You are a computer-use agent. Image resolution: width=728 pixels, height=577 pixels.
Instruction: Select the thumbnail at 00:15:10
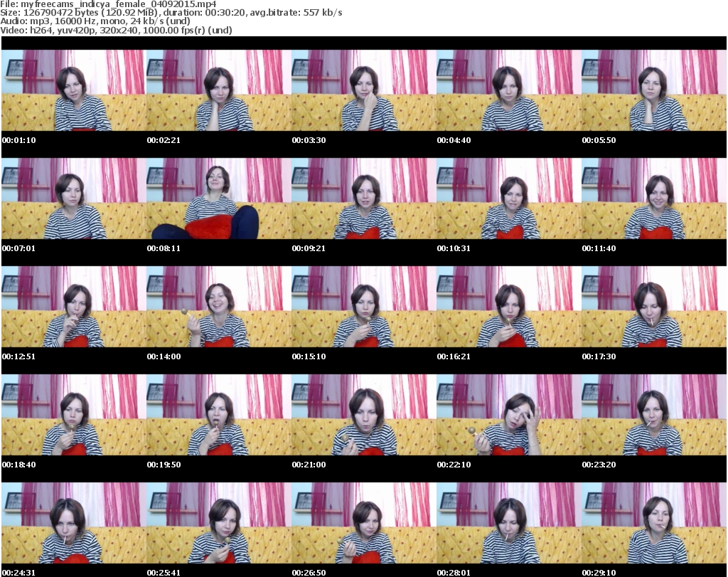tap(364, 307)
